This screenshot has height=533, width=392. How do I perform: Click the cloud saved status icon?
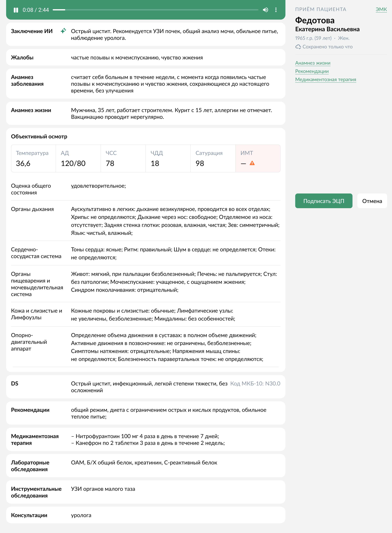[x=298, y=47]
